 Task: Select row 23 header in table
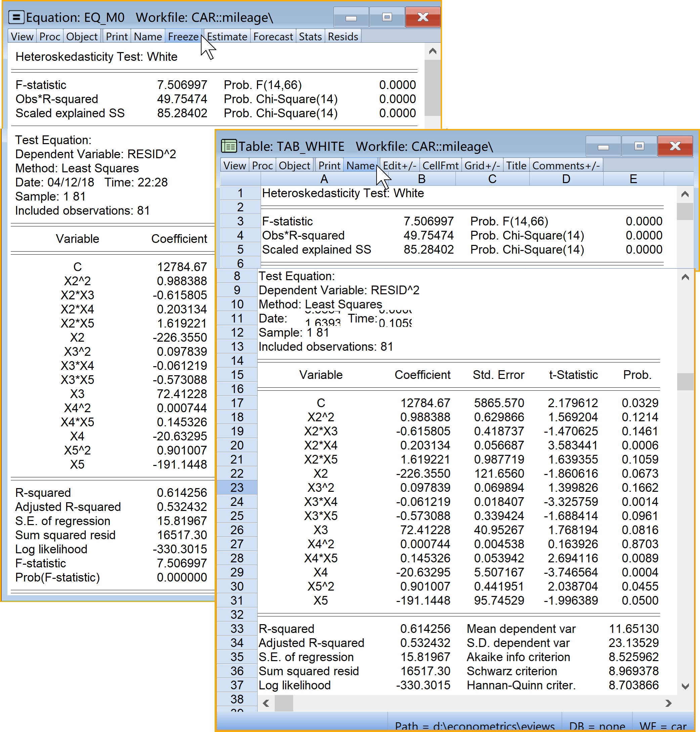pyautogui.click(x=237, y=488)
